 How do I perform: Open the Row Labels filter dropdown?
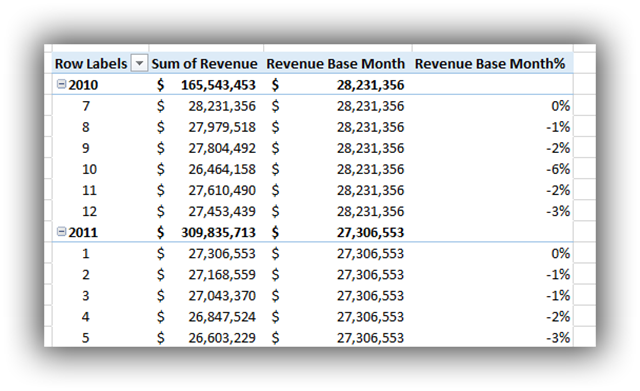click(x=139, y=64)
